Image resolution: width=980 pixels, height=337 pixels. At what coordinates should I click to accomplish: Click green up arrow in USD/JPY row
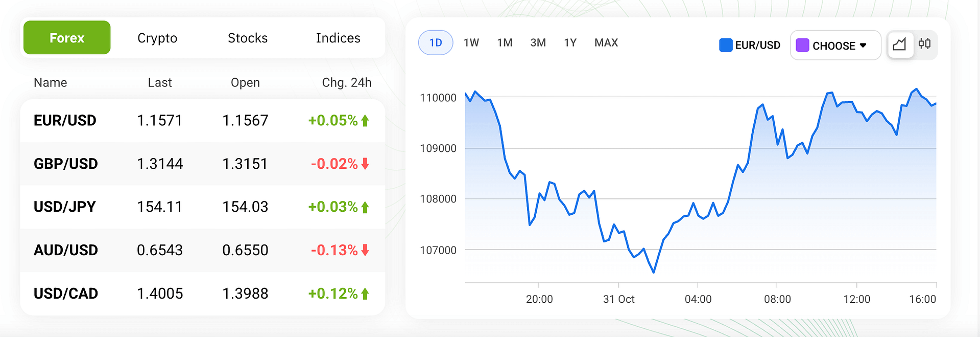point(365,207)
